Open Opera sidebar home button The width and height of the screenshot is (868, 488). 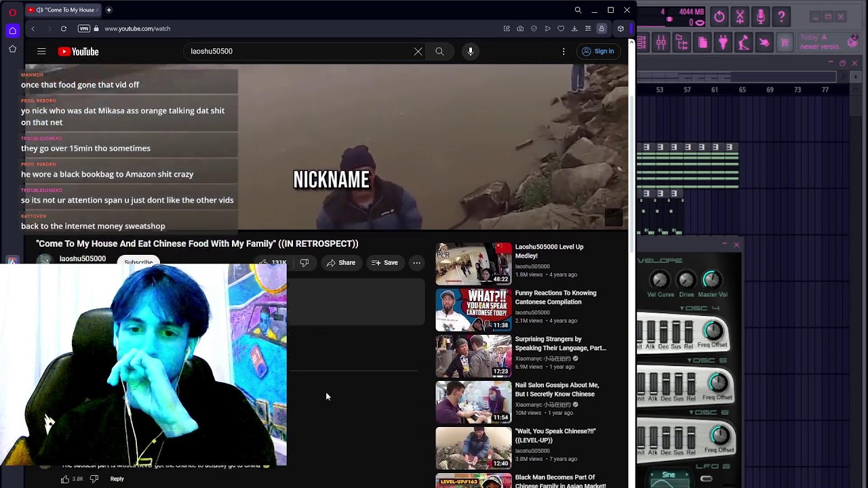12,30
